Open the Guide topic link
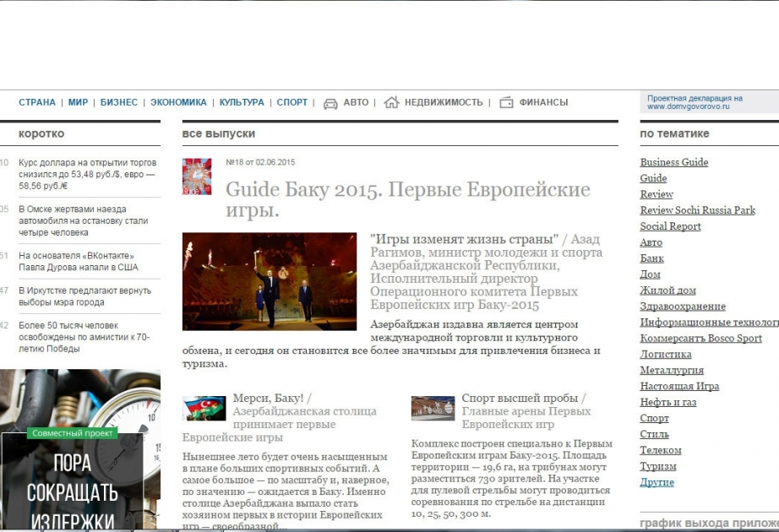The width and height of the screenshot is (779, 532). pyautogui.click(x=653, y=178)
